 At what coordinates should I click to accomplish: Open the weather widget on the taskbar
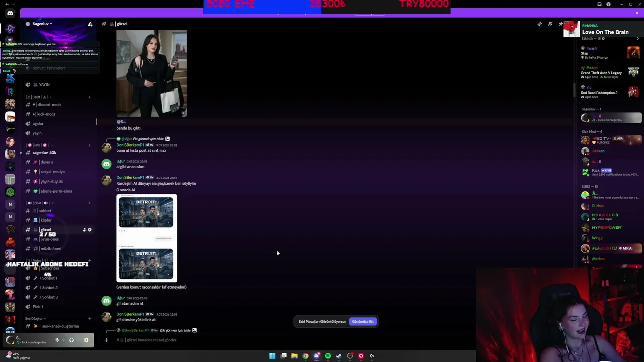tap(17, 356)
